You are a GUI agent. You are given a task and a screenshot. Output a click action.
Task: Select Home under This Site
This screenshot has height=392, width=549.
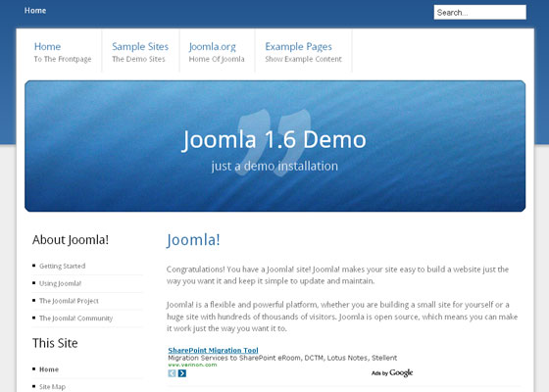coord(49,369)
